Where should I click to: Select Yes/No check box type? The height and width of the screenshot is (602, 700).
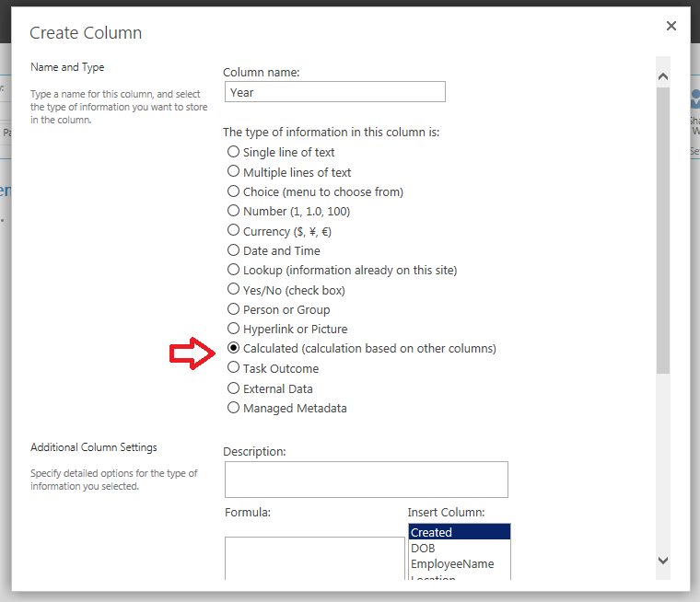click(234, 290)
